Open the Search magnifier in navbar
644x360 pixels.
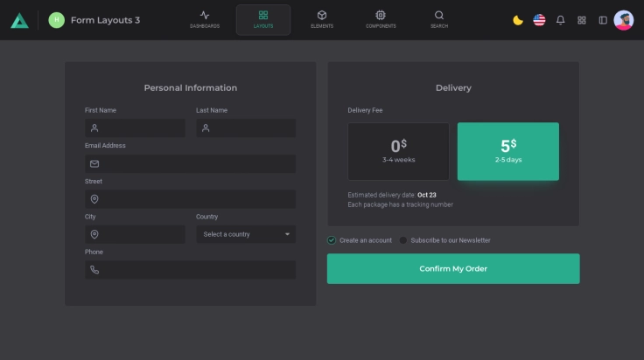point(439,19)
